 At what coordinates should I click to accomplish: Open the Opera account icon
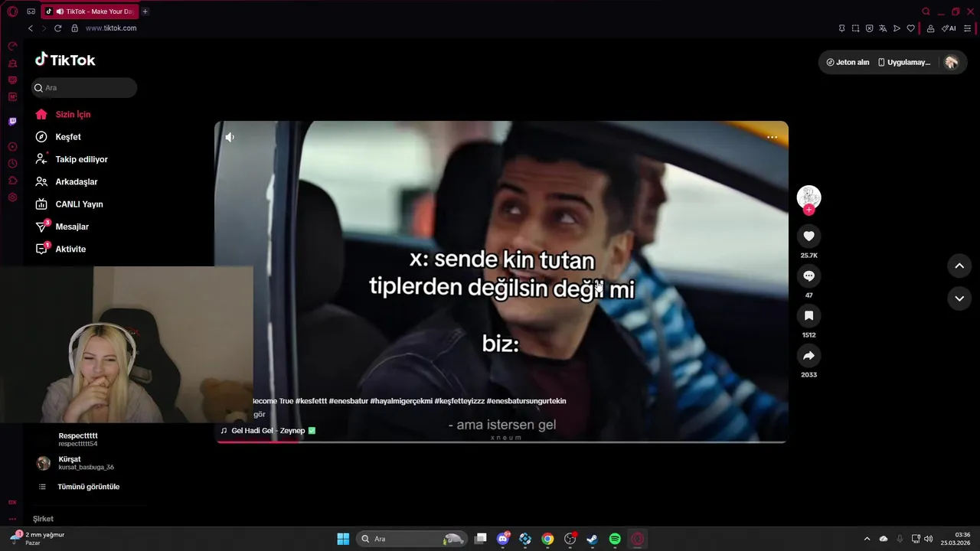[x=930, y=28]
